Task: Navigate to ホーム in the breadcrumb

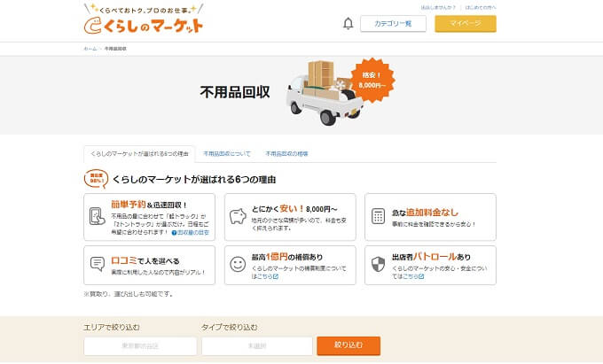Action: click(90, 49)
